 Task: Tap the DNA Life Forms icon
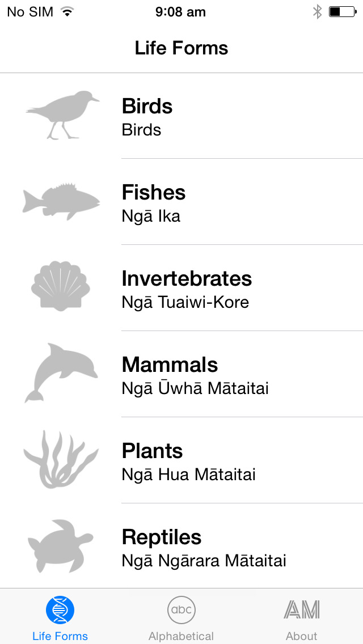[x=60, y=610]
